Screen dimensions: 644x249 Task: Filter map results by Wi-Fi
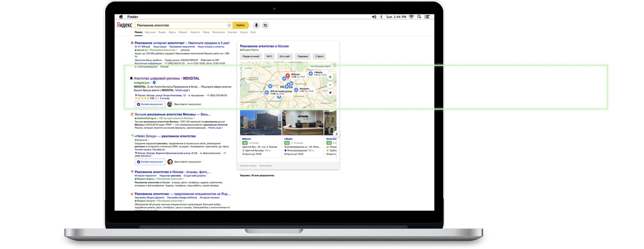point(269,56)
